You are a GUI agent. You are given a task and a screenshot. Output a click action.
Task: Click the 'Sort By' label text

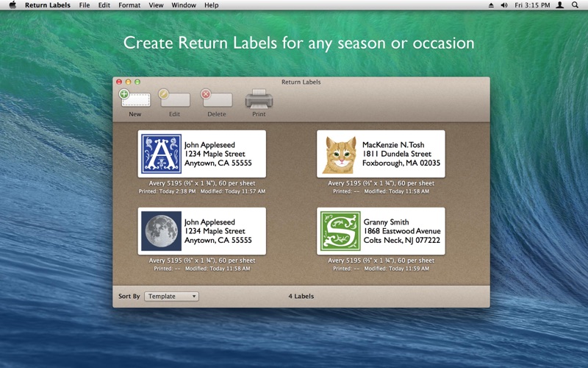[129, 297]
